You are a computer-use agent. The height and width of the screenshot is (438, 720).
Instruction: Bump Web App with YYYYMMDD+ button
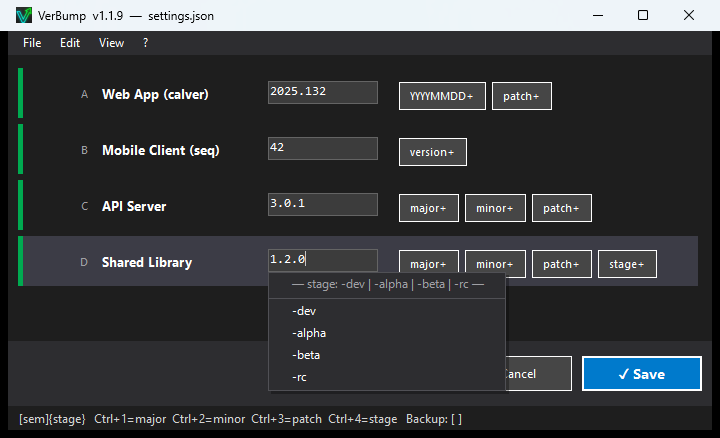click(442, 96)
